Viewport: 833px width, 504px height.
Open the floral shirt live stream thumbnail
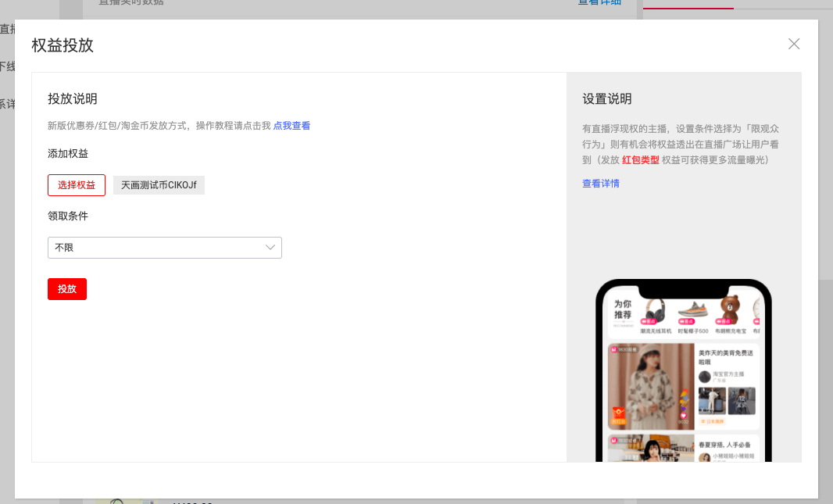pos(651,387)
